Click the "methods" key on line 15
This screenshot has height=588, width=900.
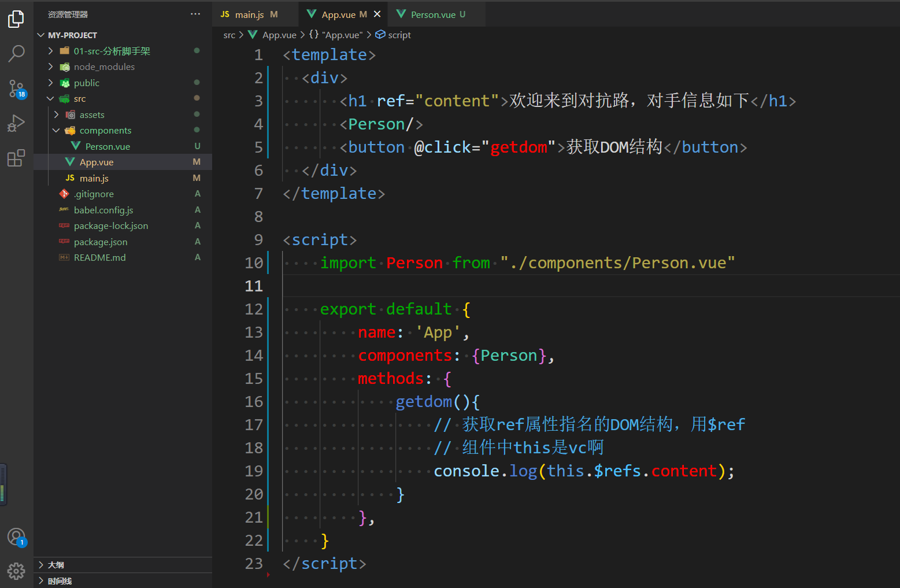(391, 379)
